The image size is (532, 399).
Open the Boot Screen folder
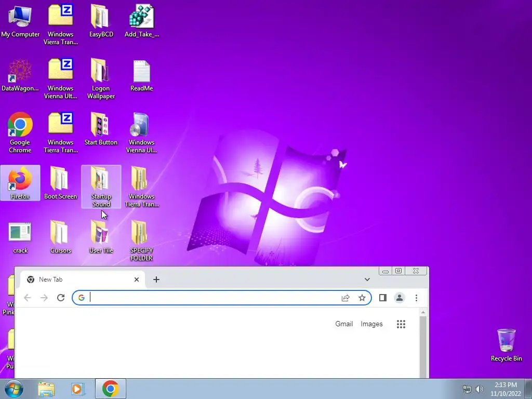60,183
